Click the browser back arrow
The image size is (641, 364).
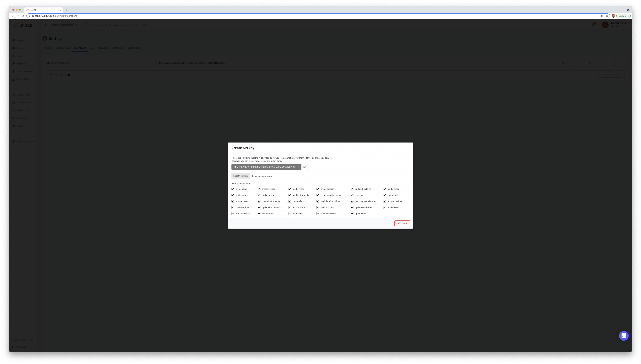click(12, 16)
